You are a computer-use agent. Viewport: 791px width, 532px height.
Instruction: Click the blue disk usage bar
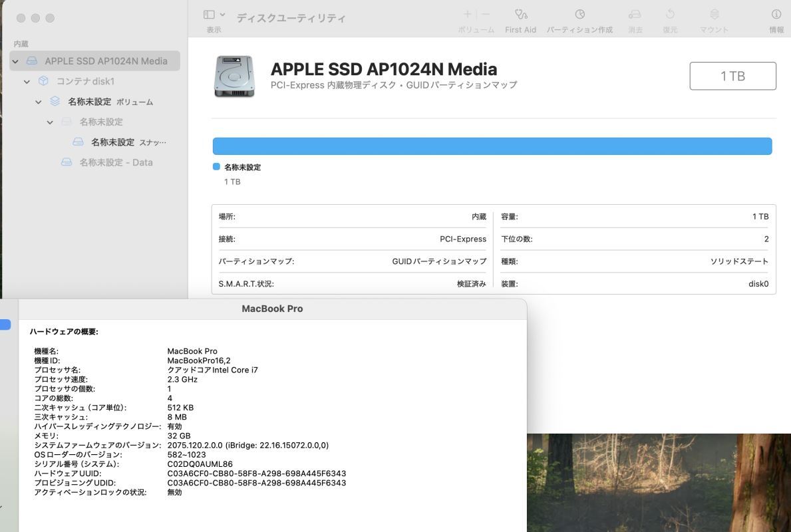click(492, 146)
